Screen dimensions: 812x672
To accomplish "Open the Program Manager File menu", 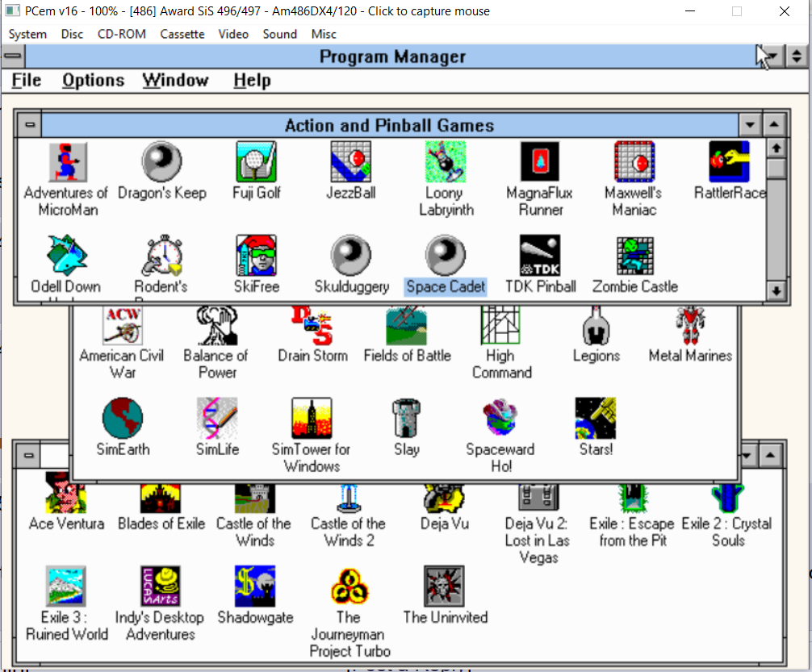I will coord(27,80).
